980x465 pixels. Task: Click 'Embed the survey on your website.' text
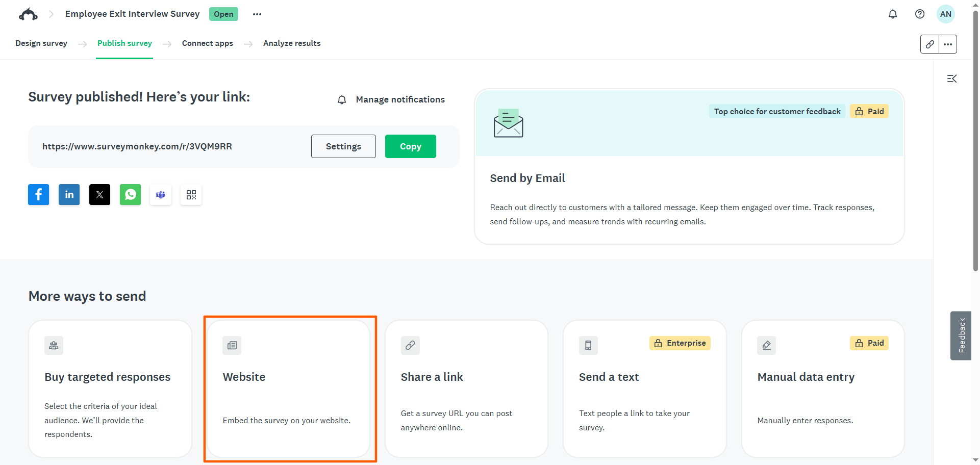pyautogui.click(x=287, y=421)
